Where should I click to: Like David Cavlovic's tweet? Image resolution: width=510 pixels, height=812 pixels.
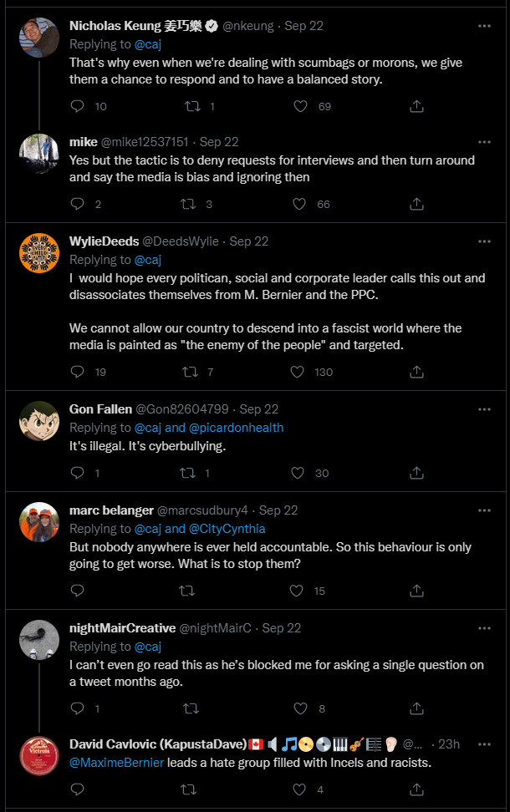[x=299, y=789]
